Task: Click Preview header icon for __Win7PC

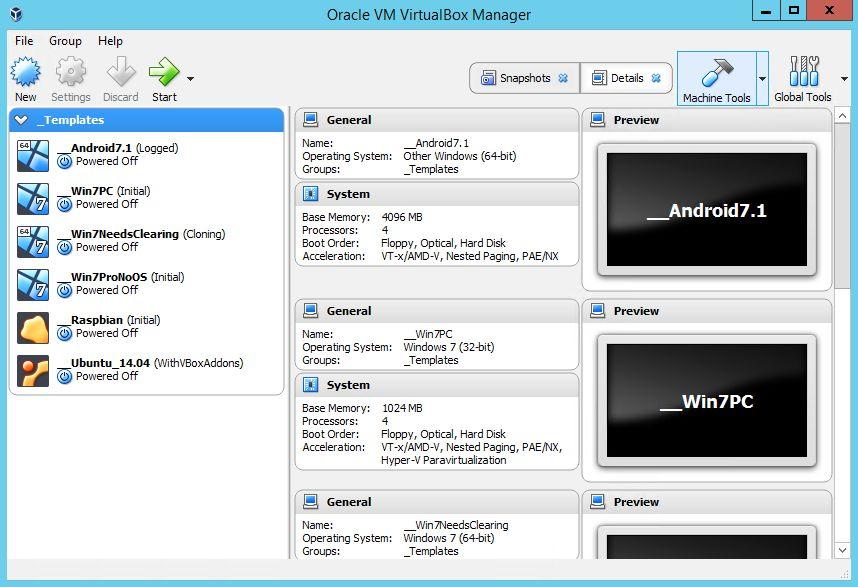Action: (x=598, y=310)
